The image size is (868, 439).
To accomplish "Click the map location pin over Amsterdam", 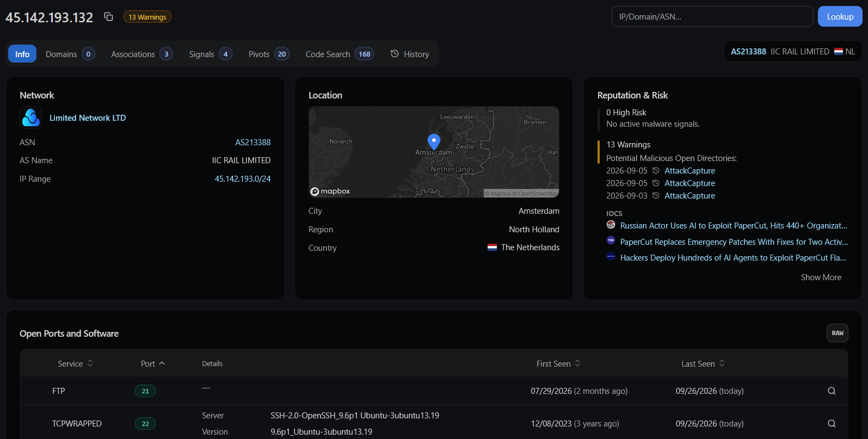I will click(x=434, y=142).
